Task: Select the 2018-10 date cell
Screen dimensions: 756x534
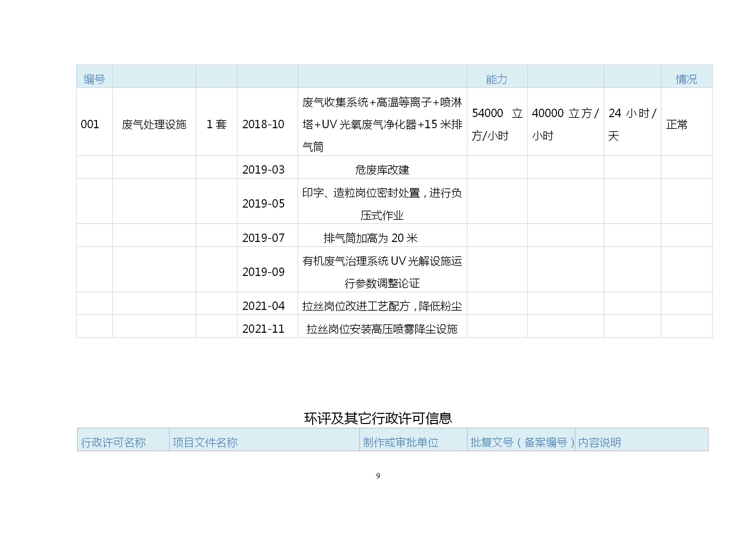Action: 263,124
